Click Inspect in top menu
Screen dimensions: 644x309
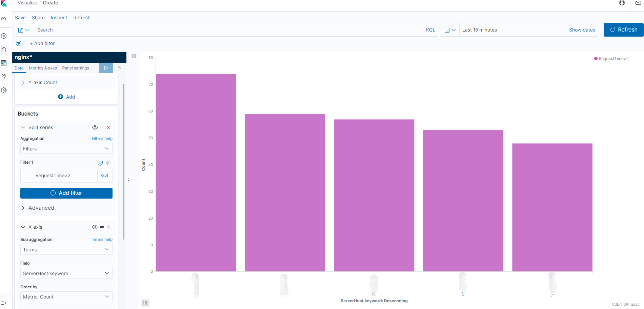point(59,18)
